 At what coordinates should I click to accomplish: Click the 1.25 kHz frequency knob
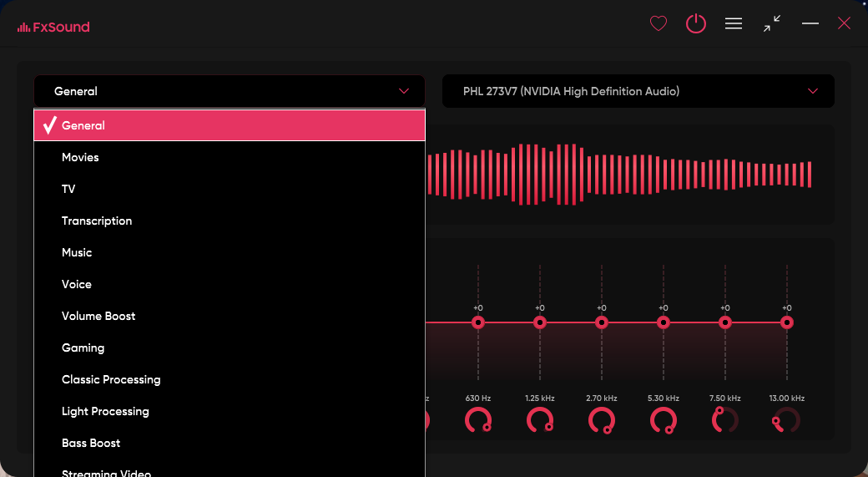pos(540,420)
